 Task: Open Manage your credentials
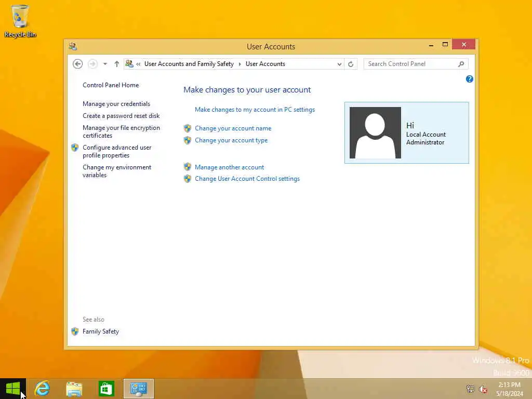[116, 104]
